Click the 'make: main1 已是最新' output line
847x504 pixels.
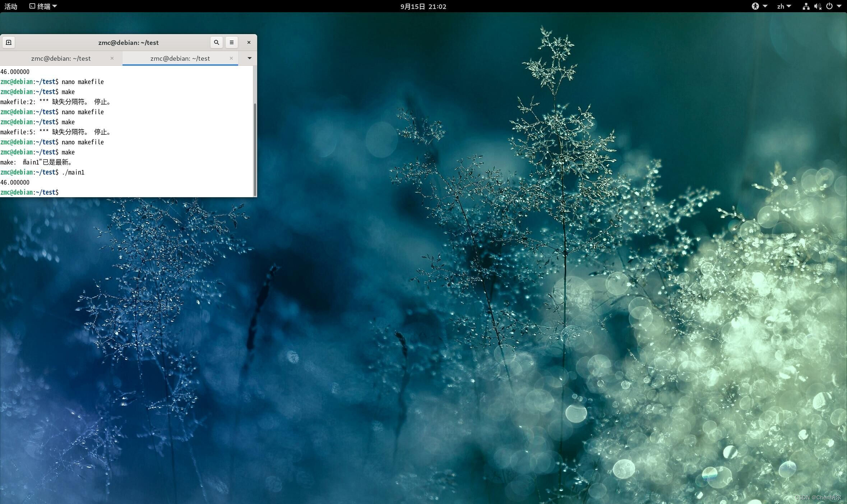point(37,162)
